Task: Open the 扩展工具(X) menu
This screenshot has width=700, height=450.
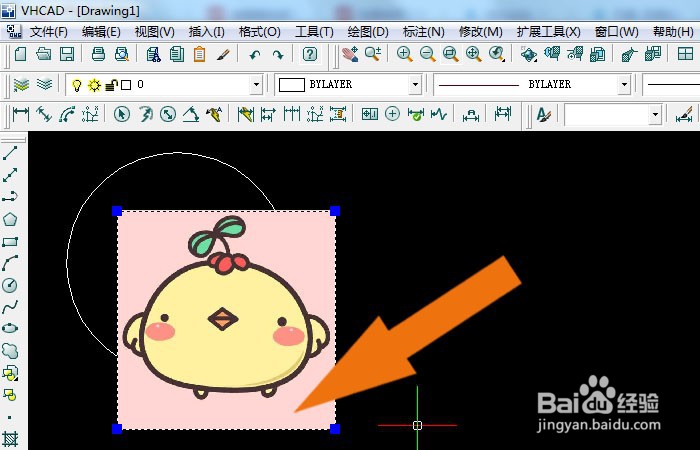Action: [549, 32]
